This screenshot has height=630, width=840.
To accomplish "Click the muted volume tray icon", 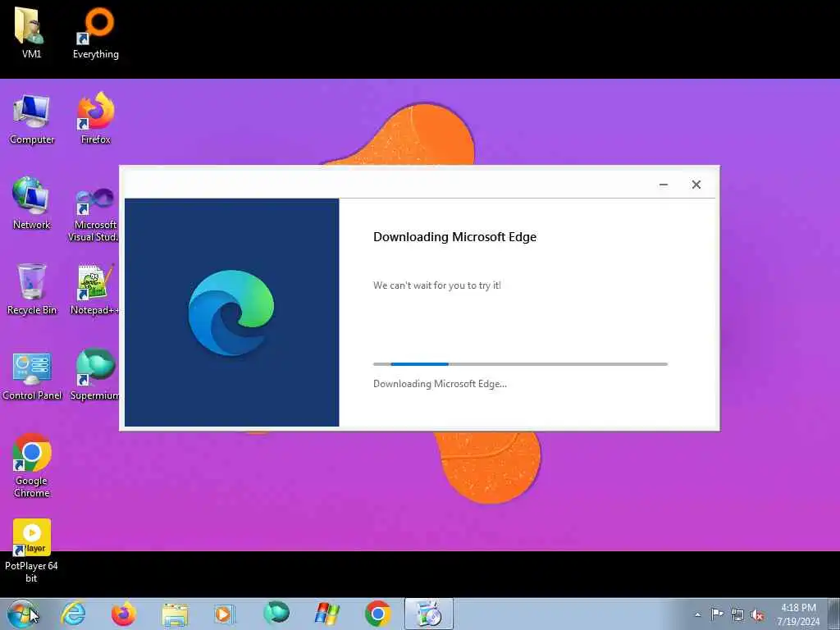I will [757, 615].
